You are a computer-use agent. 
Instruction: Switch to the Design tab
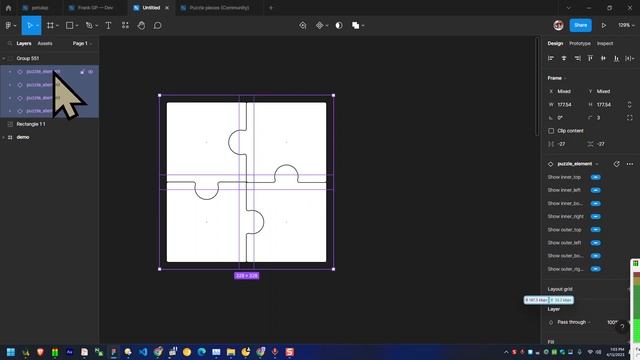555,43
